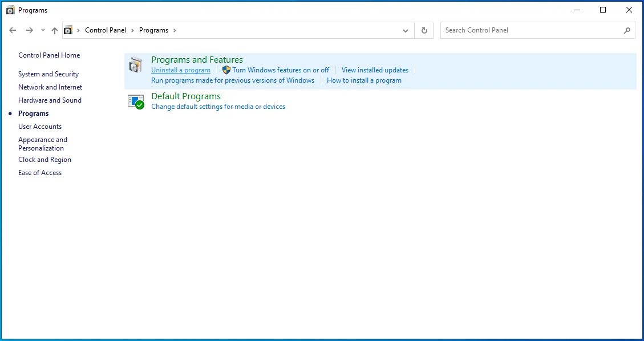This screenshot has width=644, height=341.
Task: Go up one level with Up arrow
Action: click(x=55, y=30)
